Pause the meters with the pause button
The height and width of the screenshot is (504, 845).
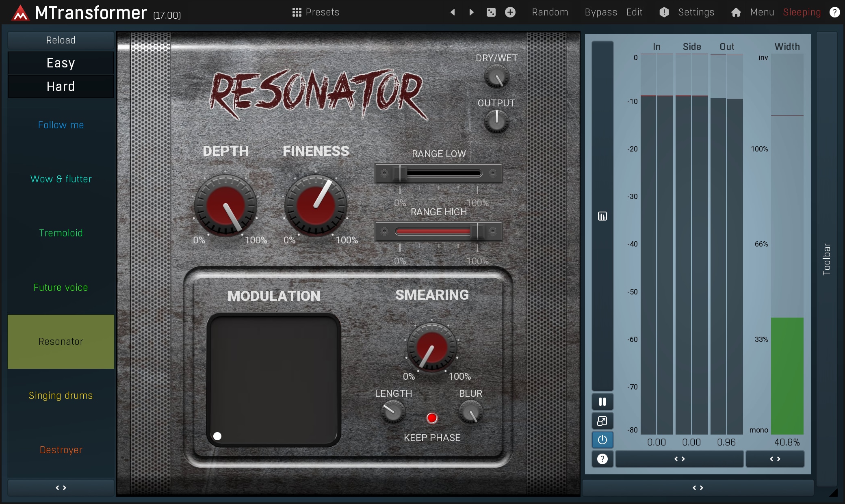pos(602,402)
